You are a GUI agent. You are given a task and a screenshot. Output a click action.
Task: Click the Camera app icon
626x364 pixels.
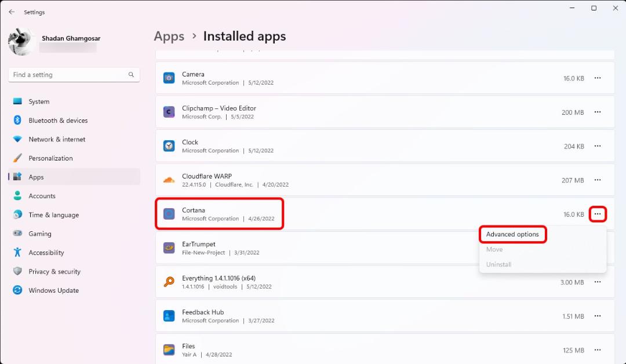(x=169, y=78)
